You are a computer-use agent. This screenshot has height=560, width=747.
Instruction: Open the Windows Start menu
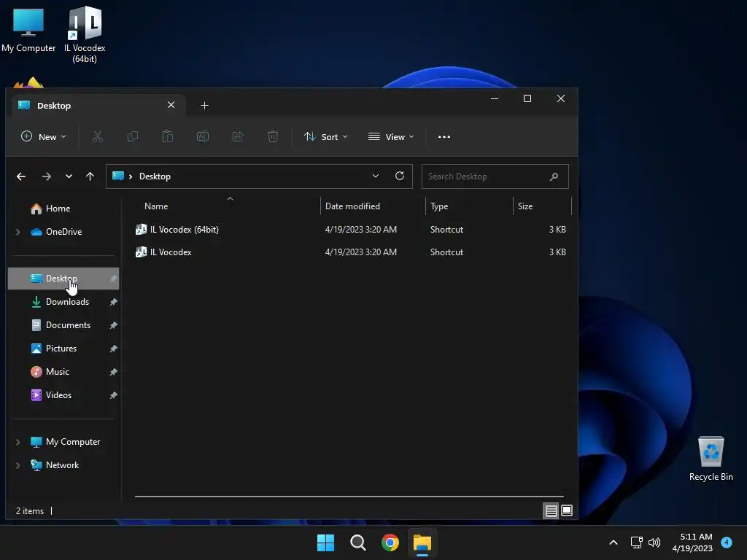click(326, 542)
